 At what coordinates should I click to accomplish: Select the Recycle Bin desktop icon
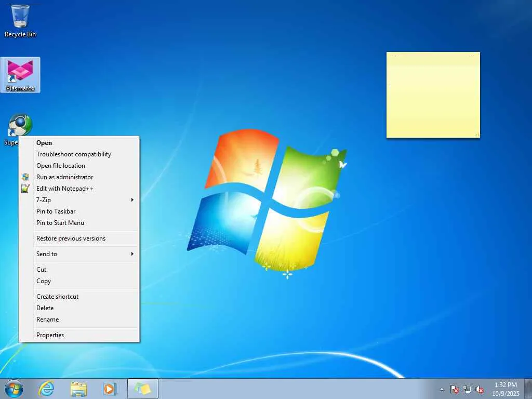coord(20,21)
